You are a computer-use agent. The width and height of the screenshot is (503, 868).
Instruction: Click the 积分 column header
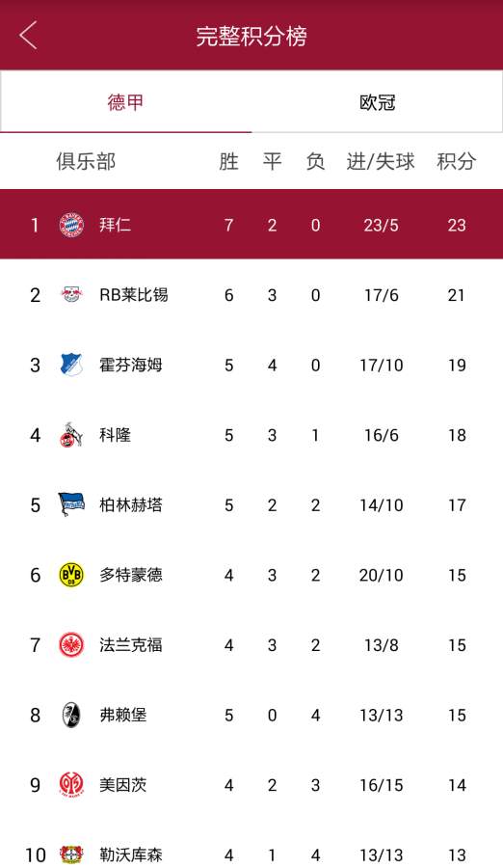click(x=457, y=161)
